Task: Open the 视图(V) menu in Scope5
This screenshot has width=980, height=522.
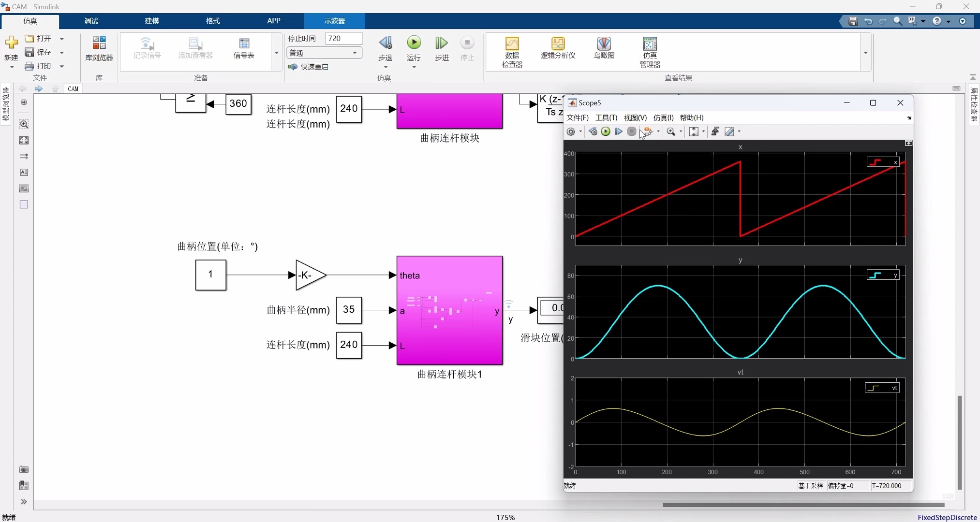Action: pyautogui.click(x=635, y=117)
